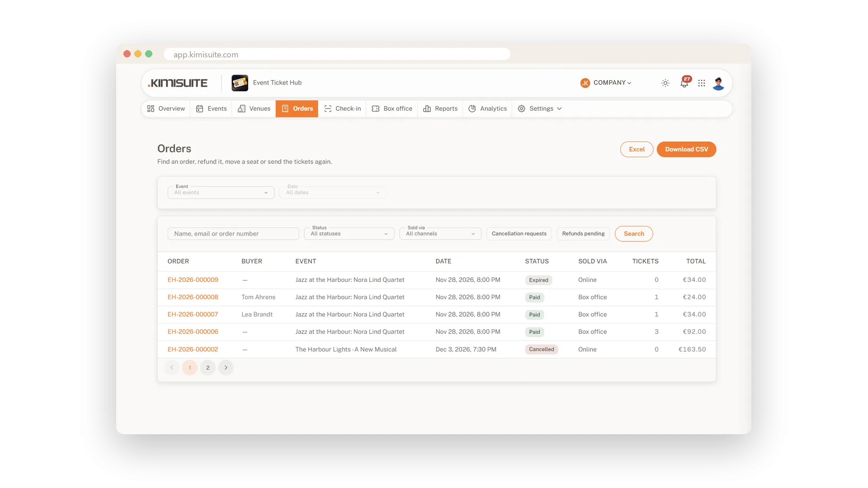Go to the Overview tab
868x488 pixels.
(x=166, y=109)
